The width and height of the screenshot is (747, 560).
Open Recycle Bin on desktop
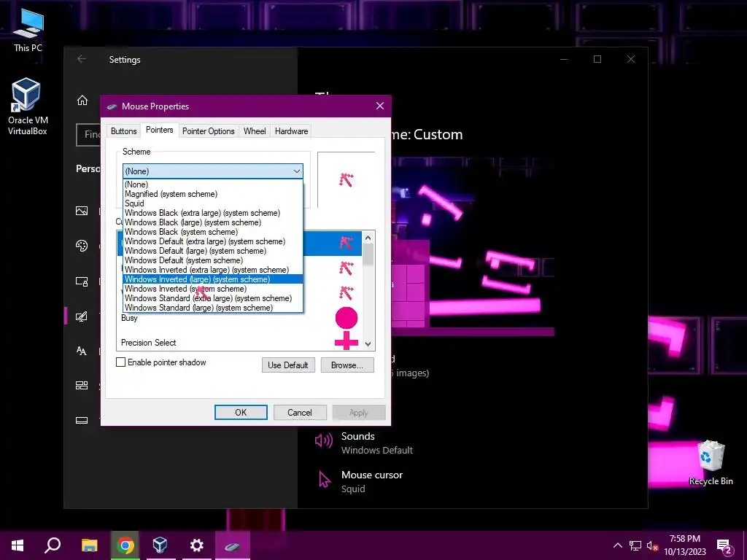click(x=711, y=462)
